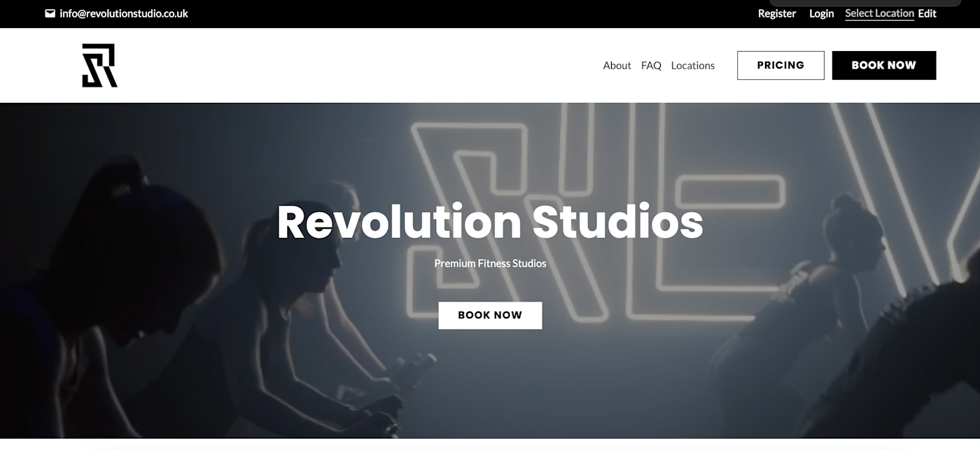Click the dark rounded bar above Select Location
980x450 pixels.
pos(865,3)
